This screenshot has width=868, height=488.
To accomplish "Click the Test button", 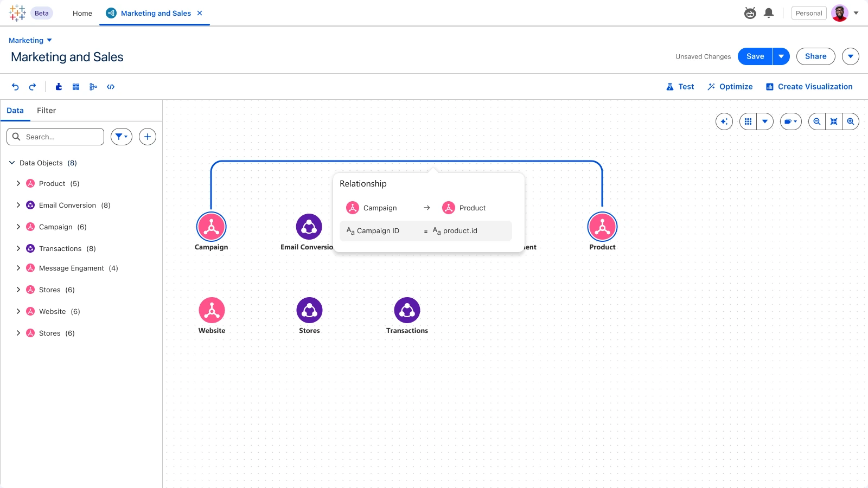I will [x=680, y=87].
